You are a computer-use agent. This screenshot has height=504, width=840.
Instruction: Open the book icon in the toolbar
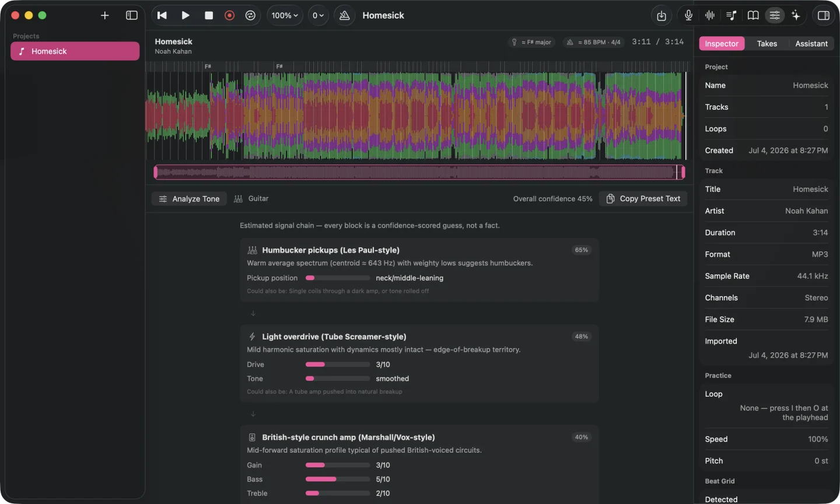pos(753,16)
